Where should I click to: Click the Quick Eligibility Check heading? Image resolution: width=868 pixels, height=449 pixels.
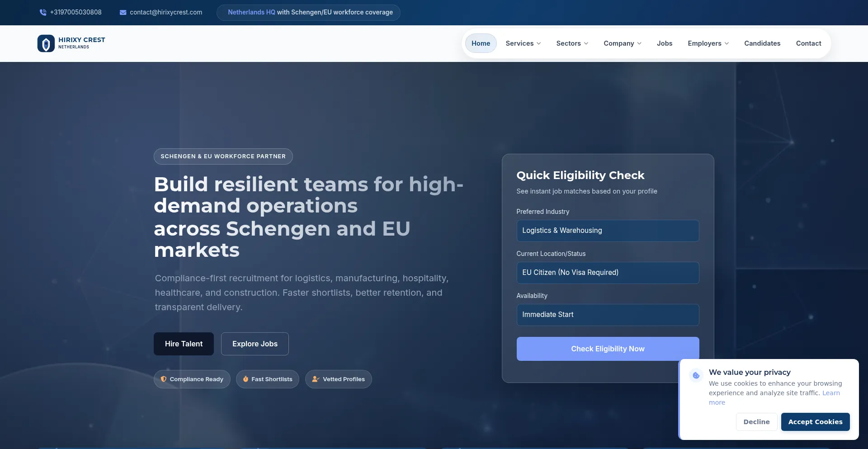pyautogui.click(x=580, y=175)
